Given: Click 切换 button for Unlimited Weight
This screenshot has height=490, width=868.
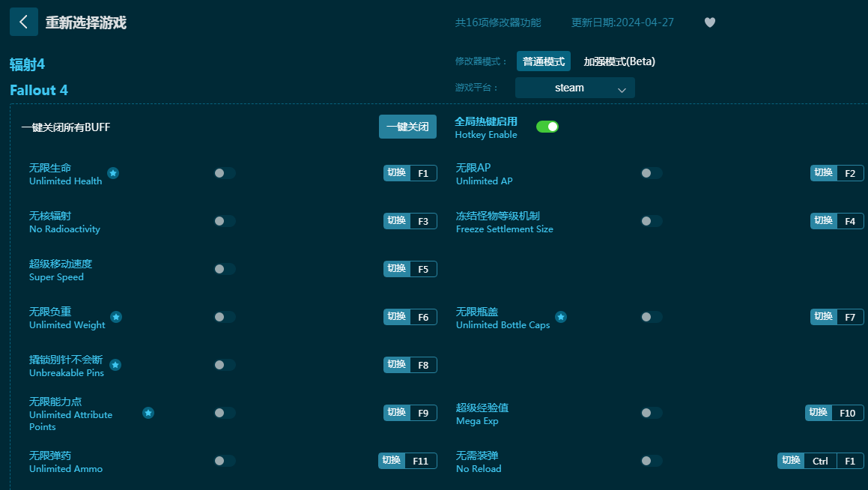Looking at the screenshot, I should coord(397,317).
